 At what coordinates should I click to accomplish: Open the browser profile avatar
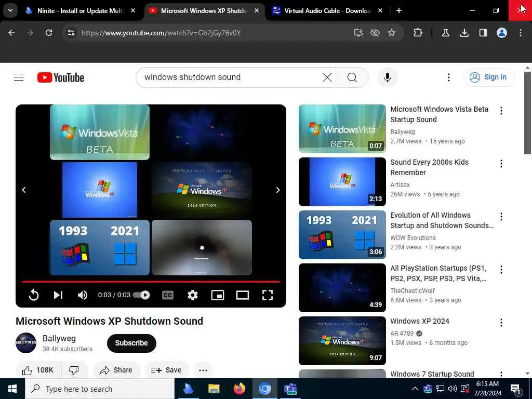502,33
